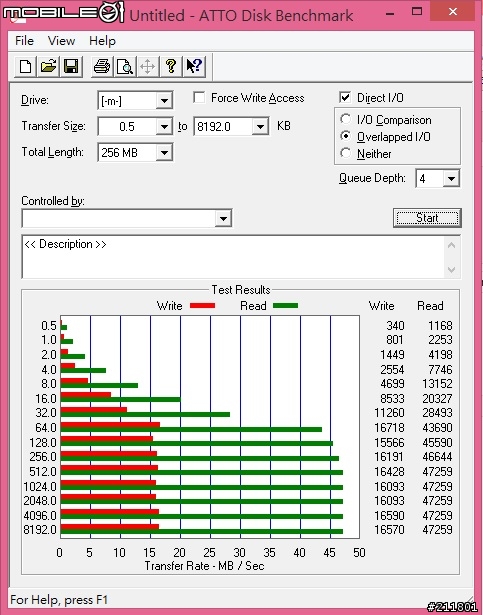Open a saved benchmark file via folder icon

coord(48,66)
